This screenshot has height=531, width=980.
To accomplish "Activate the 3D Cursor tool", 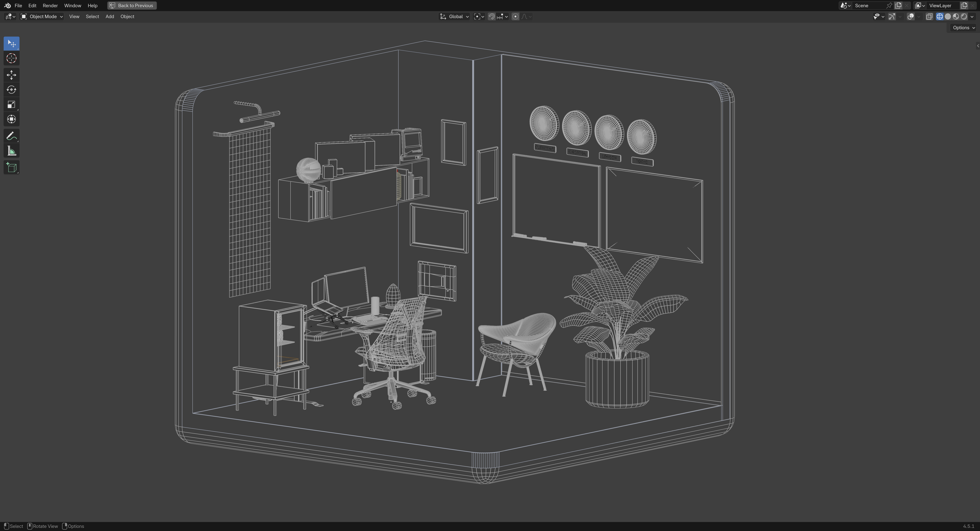I will 11,59.
